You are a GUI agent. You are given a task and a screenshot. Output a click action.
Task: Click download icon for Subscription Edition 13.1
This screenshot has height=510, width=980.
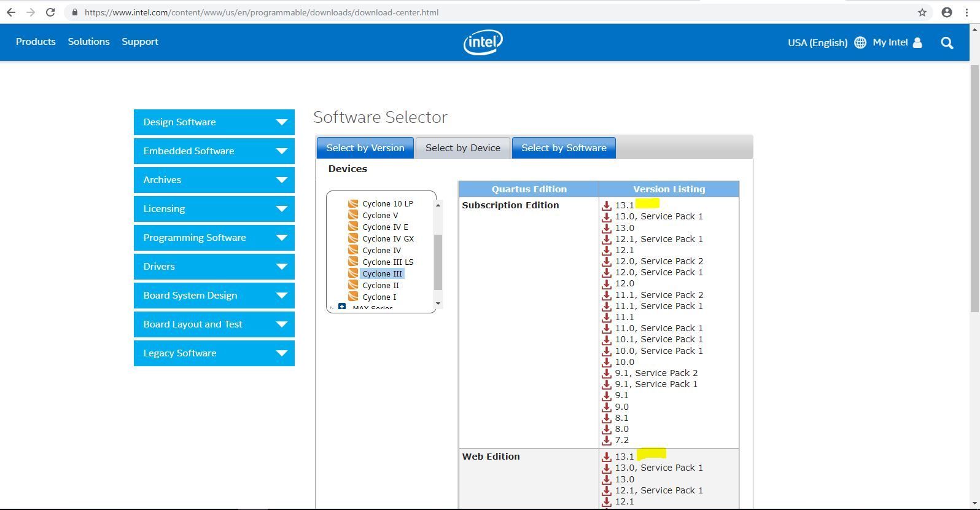(607, 205)
